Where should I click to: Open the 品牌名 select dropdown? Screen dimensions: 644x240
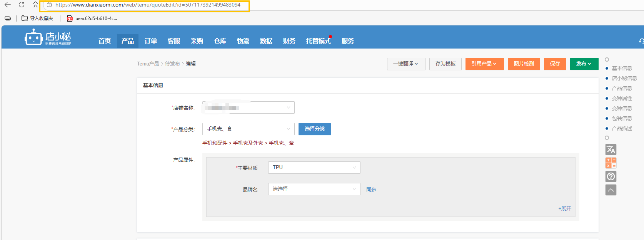[314, 189]
